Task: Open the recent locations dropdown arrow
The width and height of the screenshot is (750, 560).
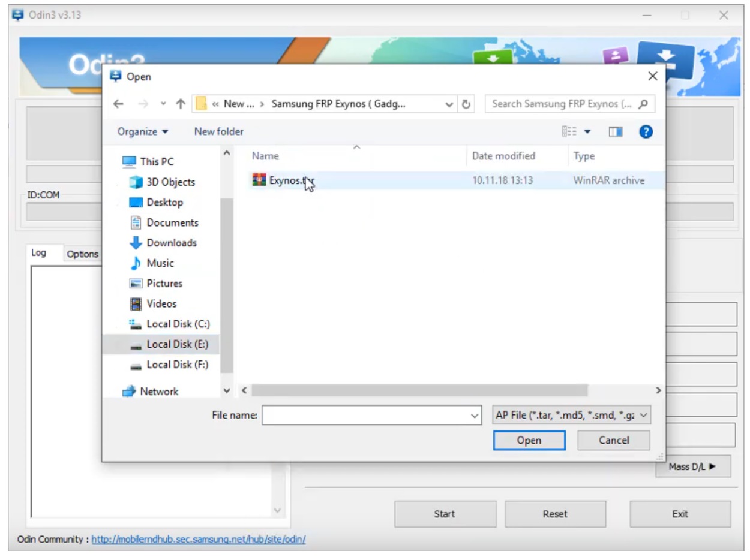Action: (x=163, y=104)
